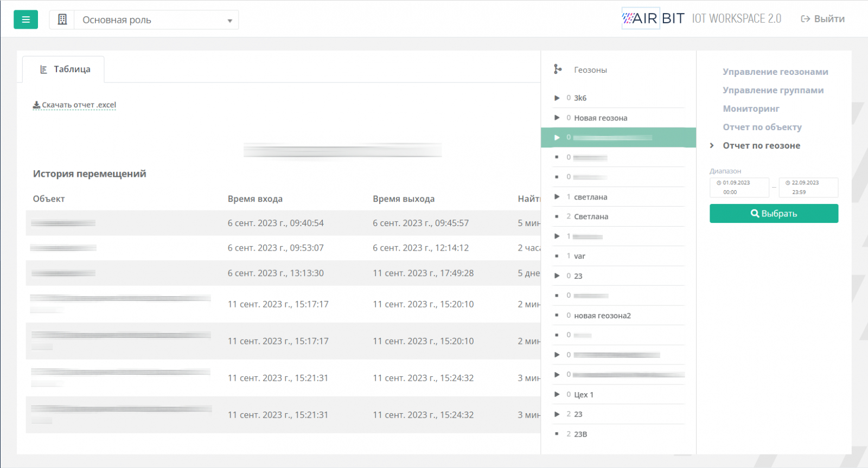Click the building icon beside role selector
The width and height of the screenshot is (868, 468).
[62, 20]
